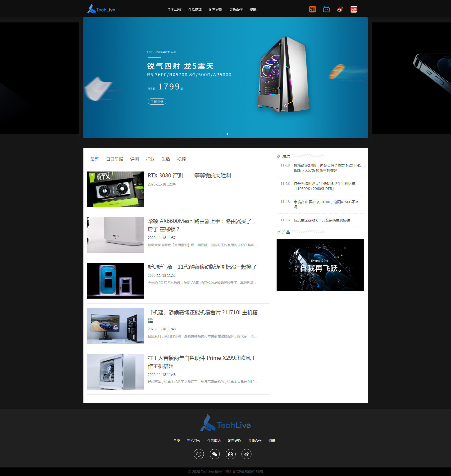The width and height of the screenshot is (451, 476).
Task: Open 「机建」H710i 主机搭建 article title
Action: click(x=203, y=317)
